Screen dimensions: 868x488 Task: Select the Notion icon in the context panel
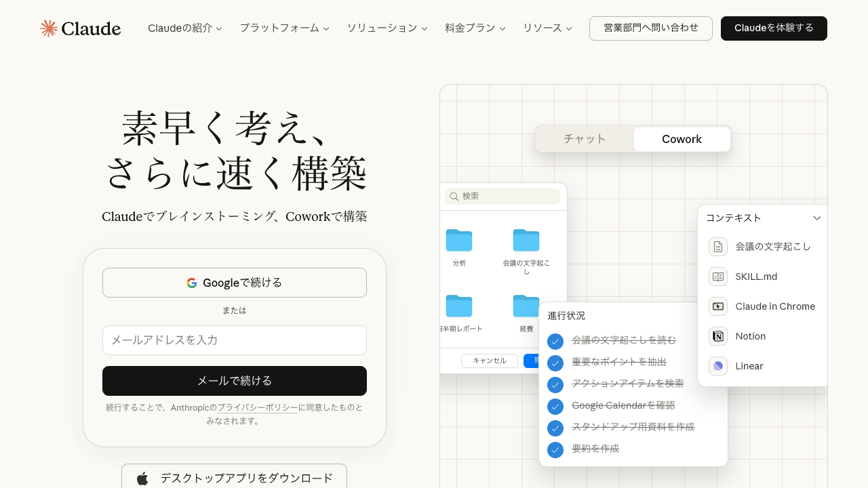pos(717,336)
